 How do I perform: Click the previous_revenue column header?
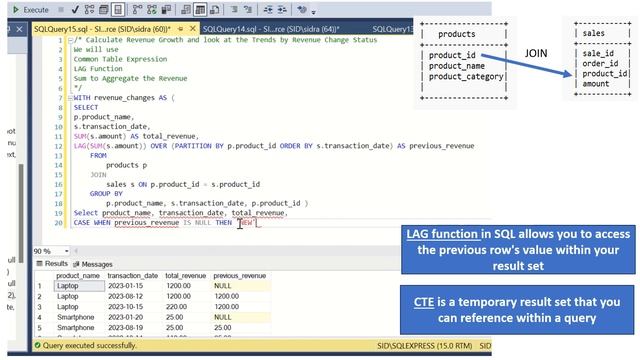[x=240, y=276]
